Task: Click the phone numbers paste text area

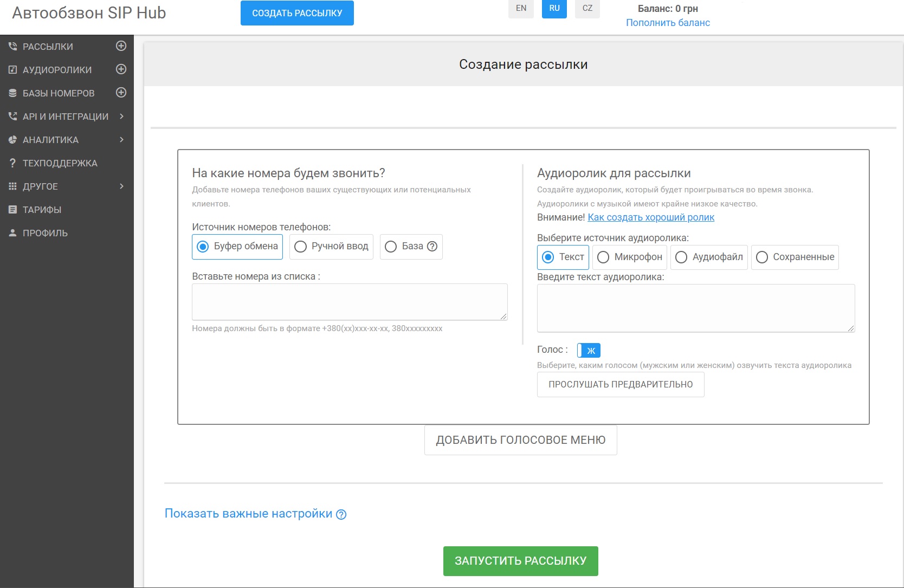Action: (x=350, y=302)
